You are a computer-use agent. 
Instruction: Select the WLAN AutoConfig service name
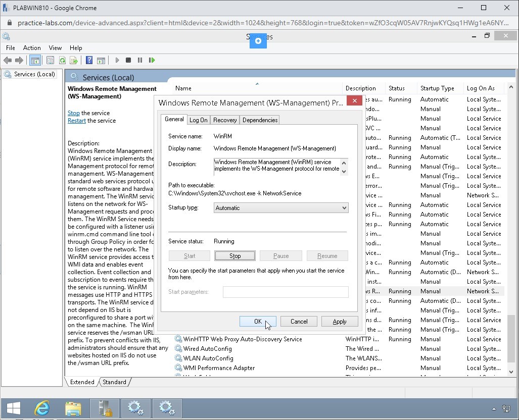click(x=208, y=358)
